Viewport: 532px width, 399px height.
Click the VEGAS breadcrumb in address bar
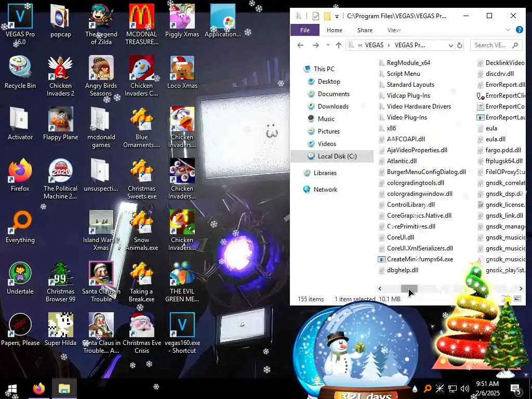[374, 45]
